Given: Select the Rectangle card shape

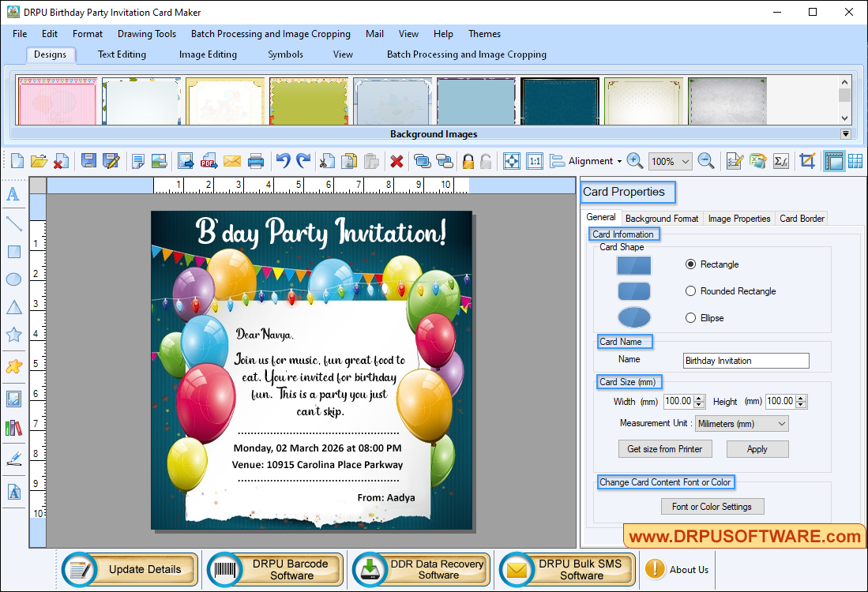Looking at the screenshot, I should point(691,264).
